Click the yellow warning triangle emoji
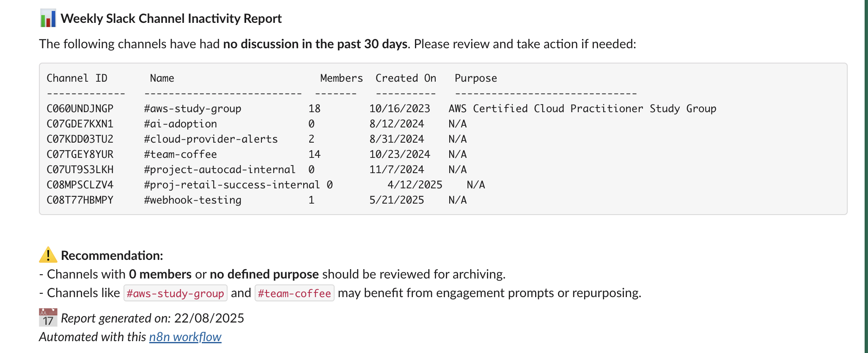Image resolution: width=868 pixels, height=353 pixels. click(x=48, y=255)
